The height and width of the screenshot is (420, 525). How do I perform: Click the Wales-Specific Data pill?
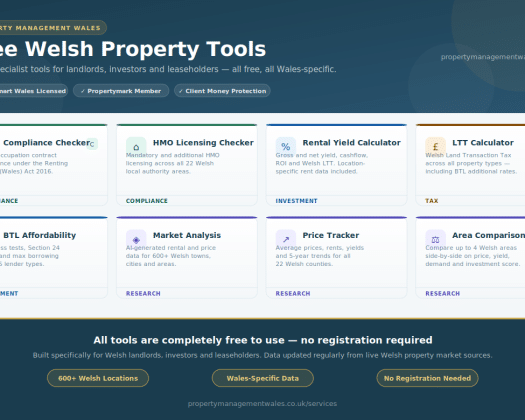coord(263,378)
